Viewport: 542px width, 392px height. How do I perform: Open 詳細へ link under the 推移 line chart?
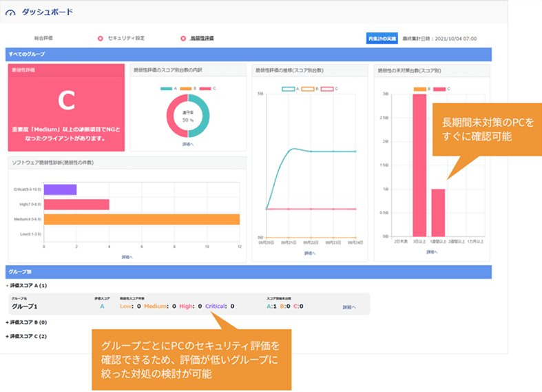(310, 253)
